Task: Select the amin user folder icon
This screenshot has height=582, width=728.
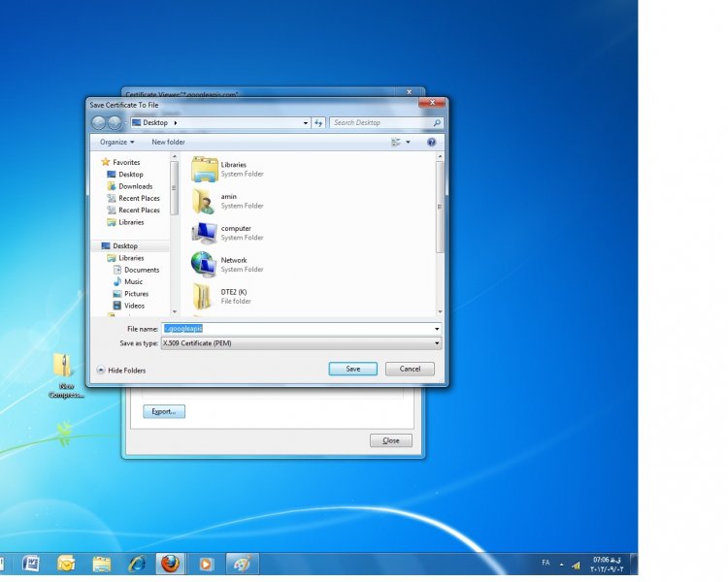Action: point(204,201)
